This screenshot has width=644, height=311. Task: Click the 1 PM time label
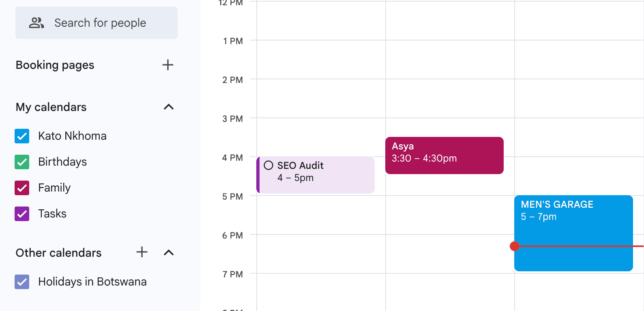click(x=233, y=41)
